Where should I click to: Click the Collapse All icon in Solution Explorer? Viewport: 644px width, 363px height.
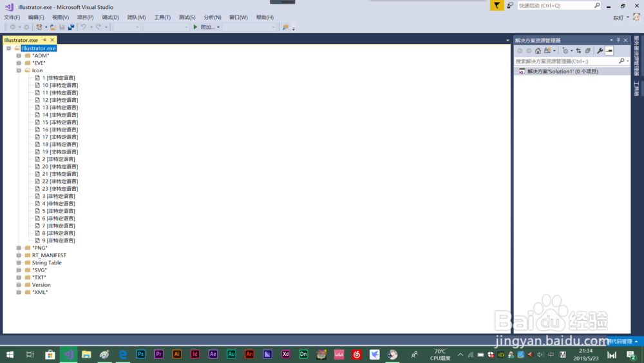point(588,51)
